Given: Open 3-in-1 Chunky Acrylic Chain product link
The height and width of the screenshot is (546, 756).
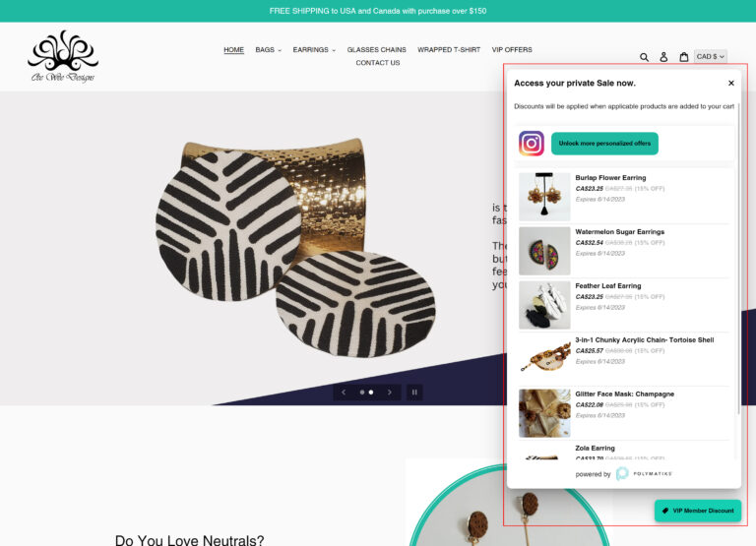Looking at the screenshot, I should tap(644, 339).
